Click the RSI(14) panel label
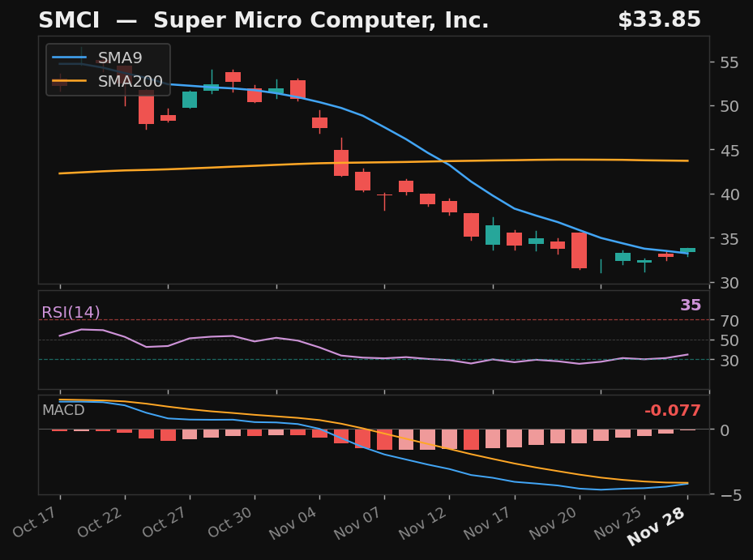This screenshot has height=560, width=753. tap(71, 312)
